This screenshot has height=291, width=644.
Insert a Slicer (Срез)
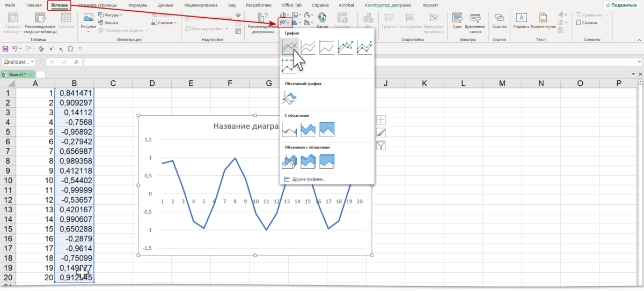click(x=457, y=21)
